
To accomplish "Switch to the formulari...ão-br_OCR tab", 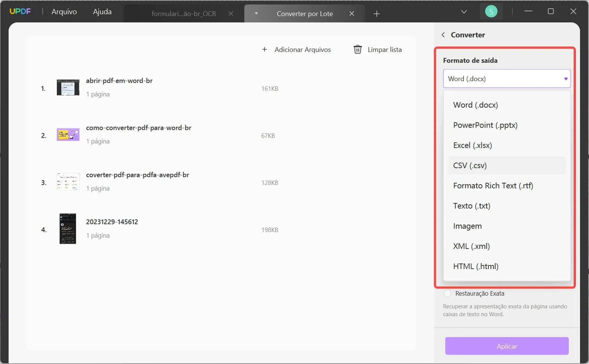I will [x=184, y=13].
